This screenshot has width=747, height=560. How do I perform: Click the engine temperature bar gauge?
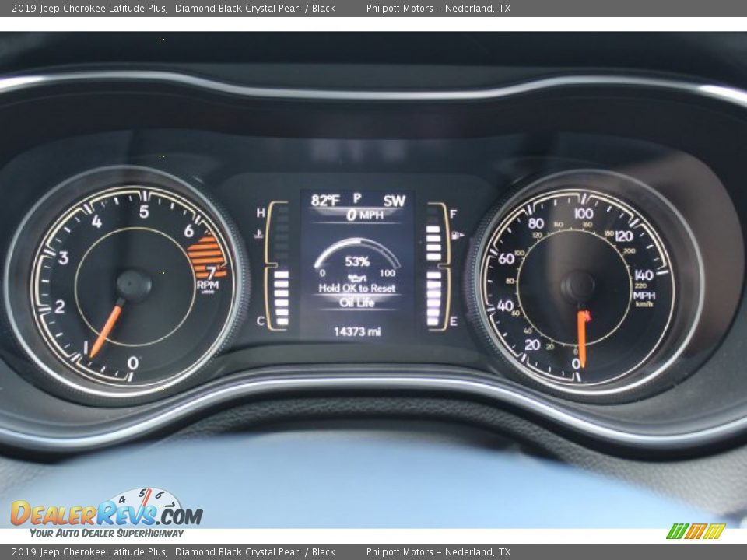[281, 266]
